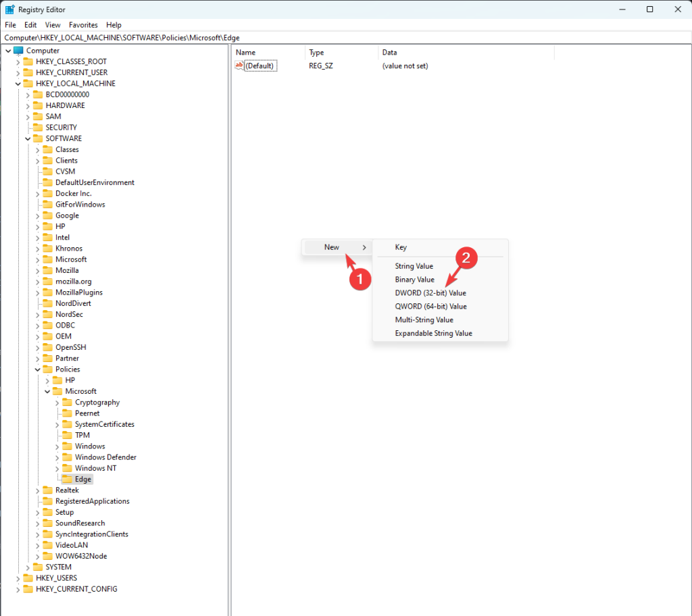Collapse the HKEY_LOCAL_MACHINE branch
This screenshot has height=616, width=692.
pyautogui.click(x=16, y=83)
